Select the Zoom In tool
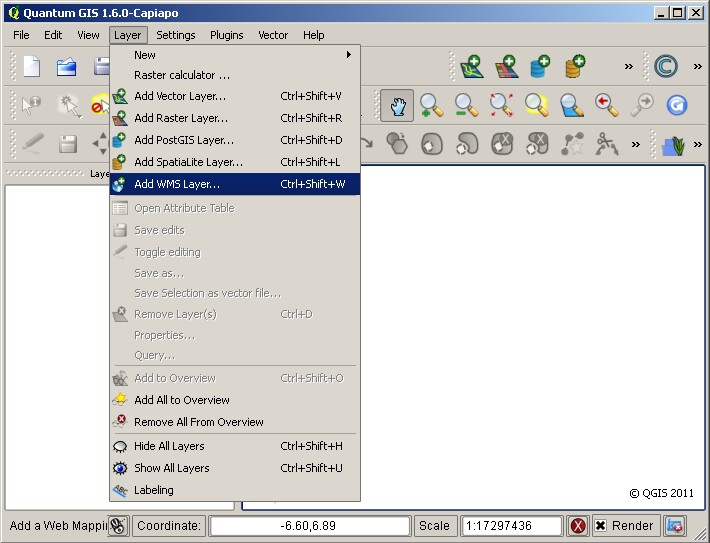The height and width of the screenshot is (543, 710). coord(431,106)
